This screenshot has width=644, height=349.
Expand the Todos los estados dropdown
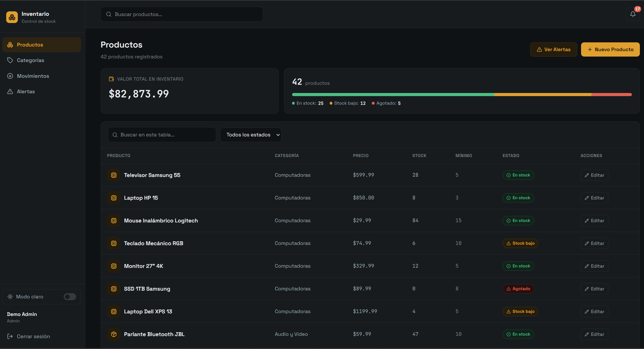point(251,135)
